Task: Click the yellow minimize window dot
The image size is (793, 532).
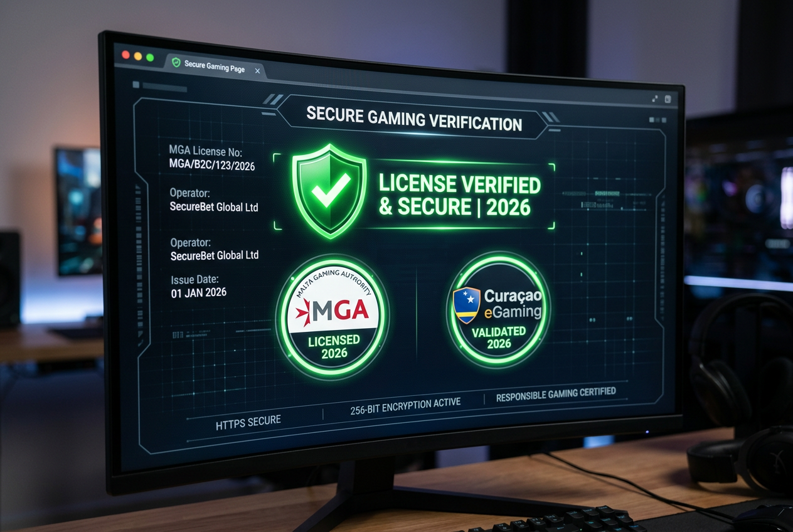Action: (x=137, y=56)
